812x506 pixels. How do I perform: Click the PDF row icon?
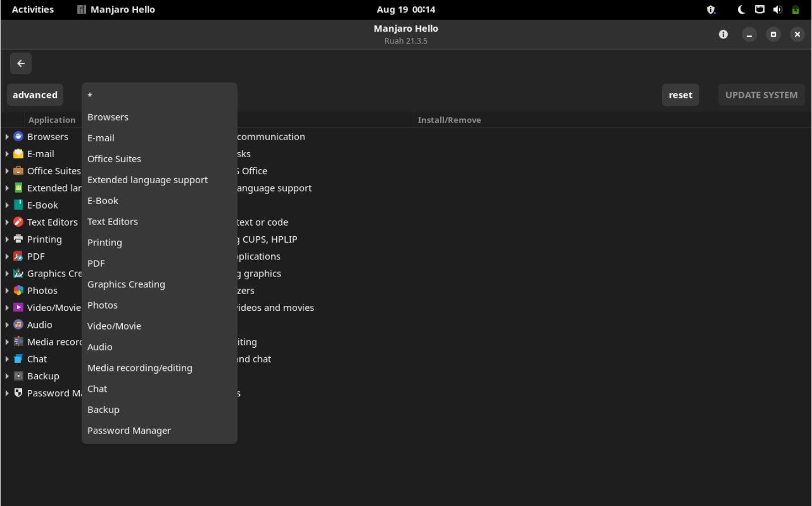click(x=18, y=256)
